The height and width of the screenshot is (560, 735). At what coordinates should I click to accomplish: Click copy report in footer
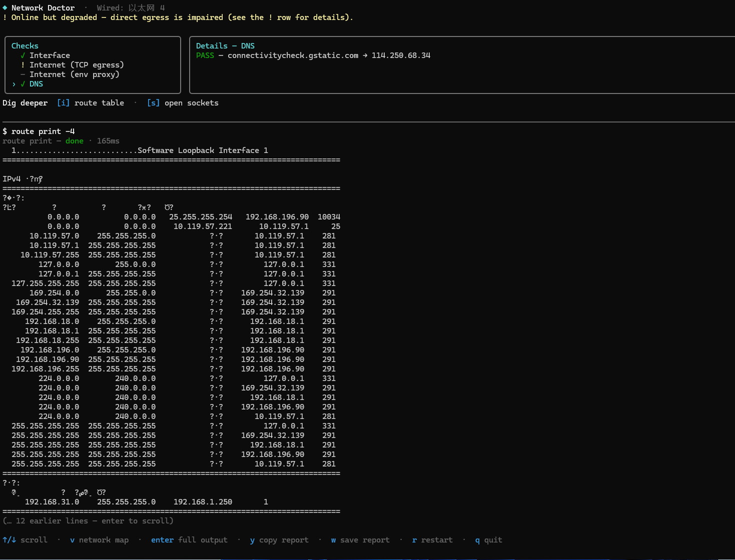(279, 540)
